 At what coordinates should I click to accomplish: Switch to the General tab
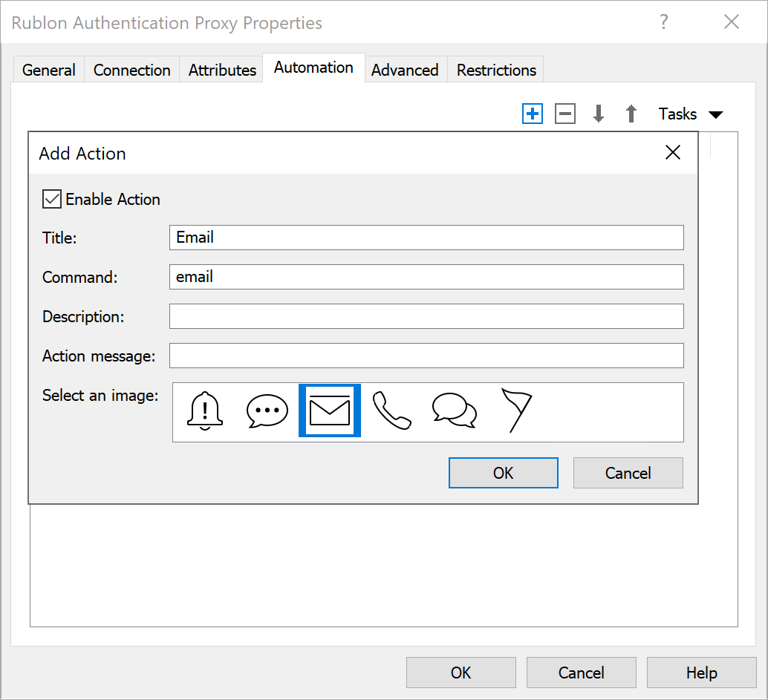(x=49, y=70)
